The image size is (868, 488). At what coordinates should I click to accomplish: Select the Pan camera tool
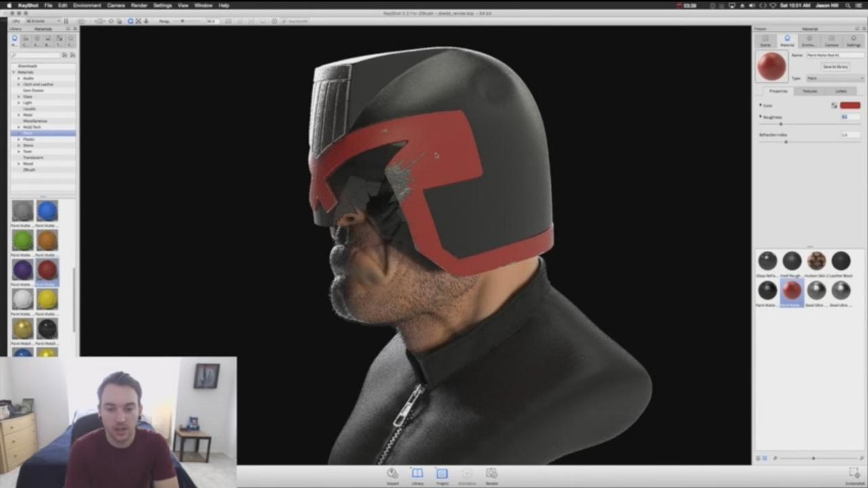click(138, 21)
